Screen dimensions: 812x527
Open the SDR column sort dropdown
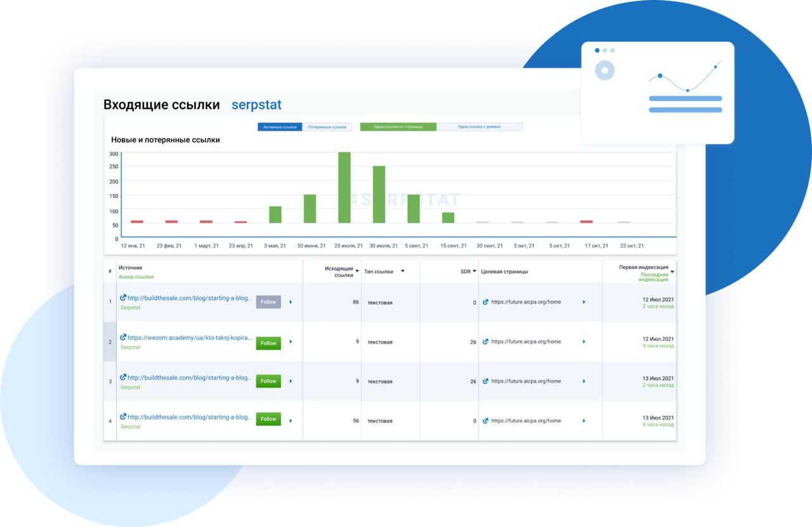[x=475, y=271]
